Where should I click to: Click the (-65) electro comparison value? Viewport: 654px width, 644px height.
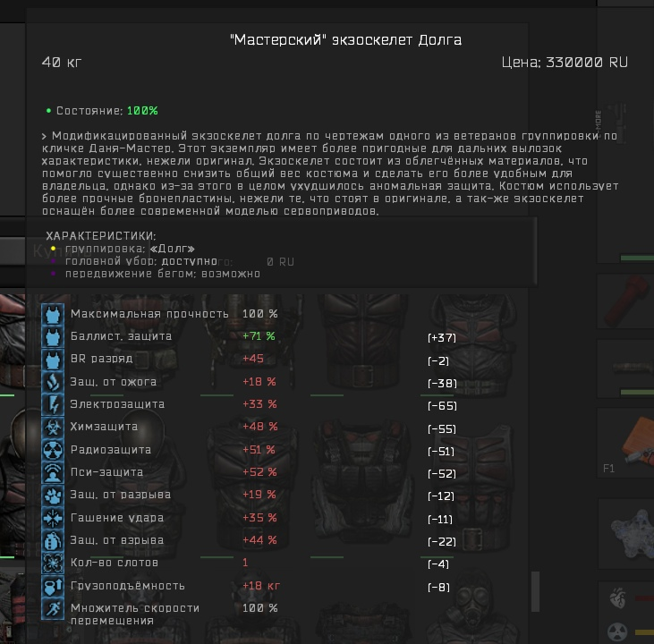coord(442,406)
